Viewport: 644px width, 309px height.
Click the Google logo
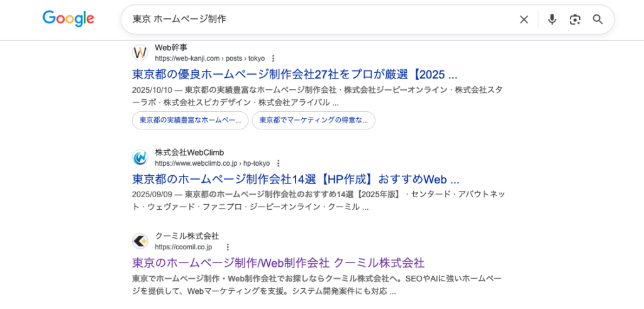click(x=68, y=19)
